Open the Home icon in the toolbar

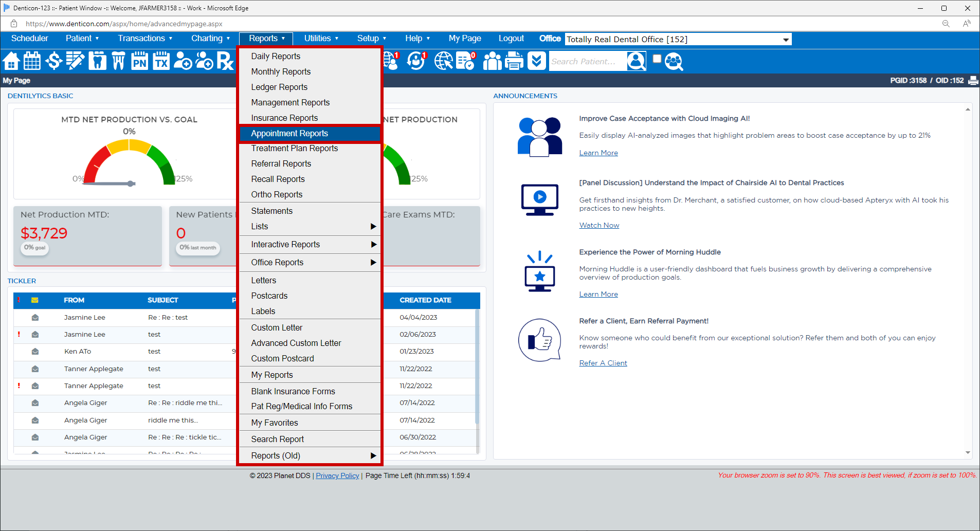[x=11, y=61]
